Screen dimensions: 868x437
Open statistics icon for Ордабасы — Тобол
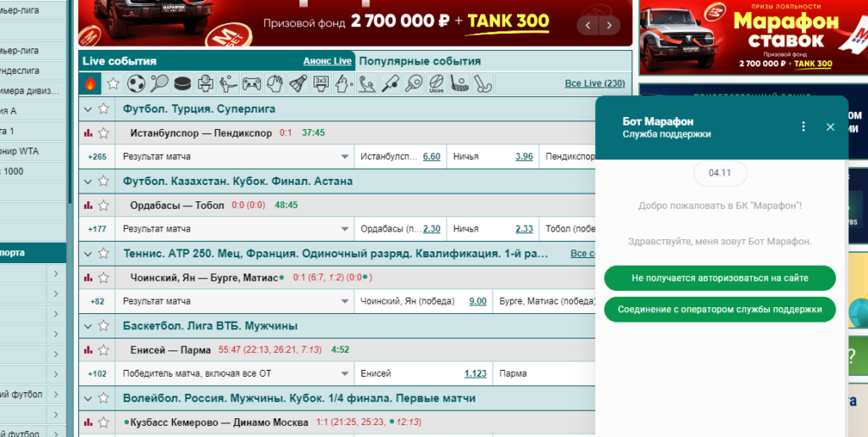click(x=88, y=205)
